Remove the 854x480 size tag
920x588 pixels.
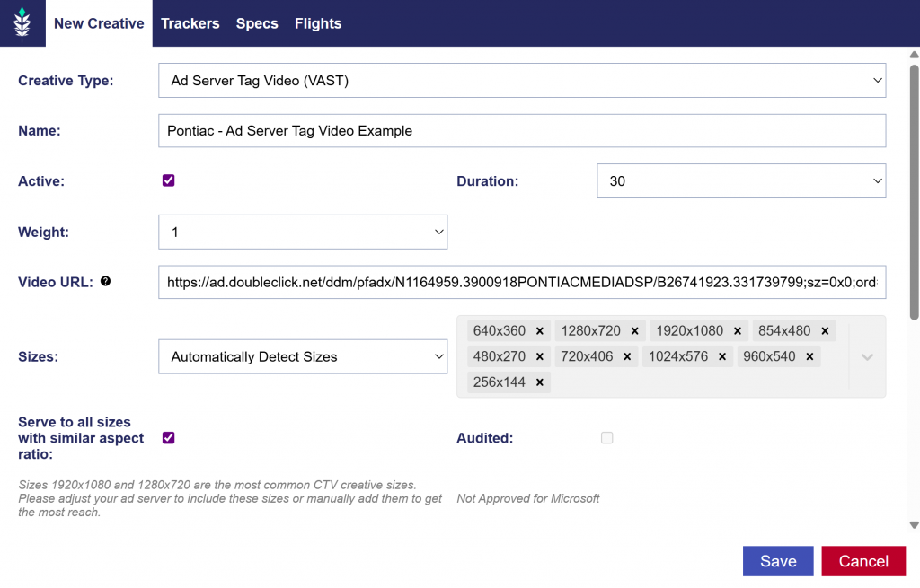825,331
